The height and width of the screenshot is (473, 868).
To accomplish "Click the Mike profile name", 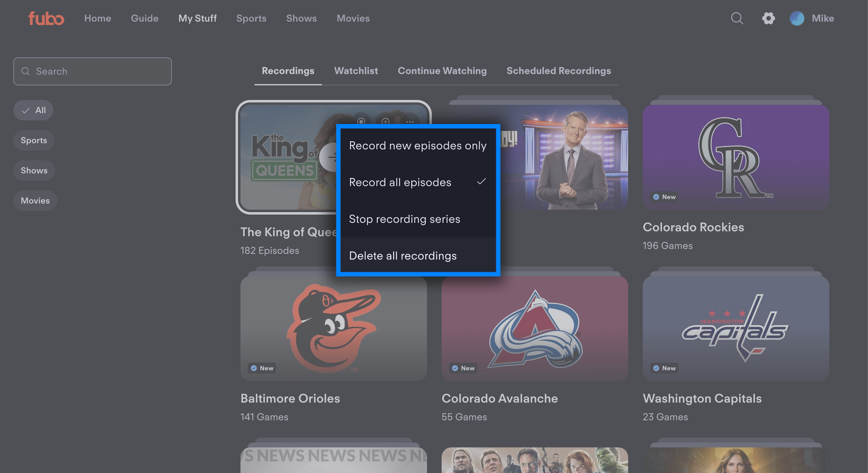I will pos(823,18).
